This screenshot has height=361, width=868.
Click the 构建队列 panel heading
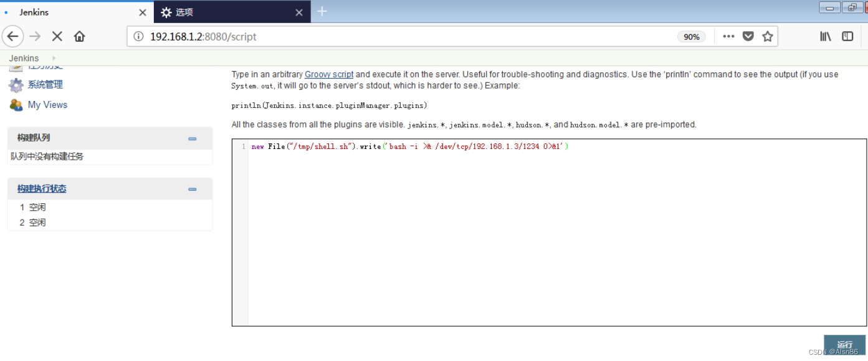click(34, 138)
